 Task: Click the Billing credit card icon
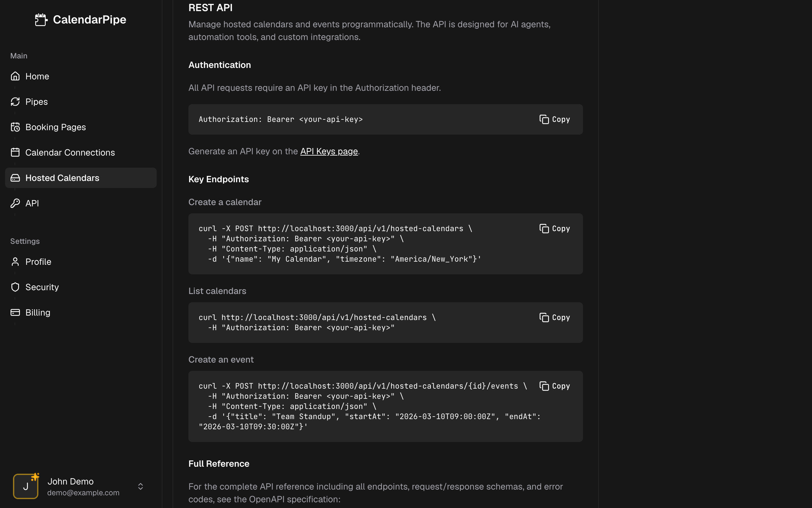click(15, 312)
